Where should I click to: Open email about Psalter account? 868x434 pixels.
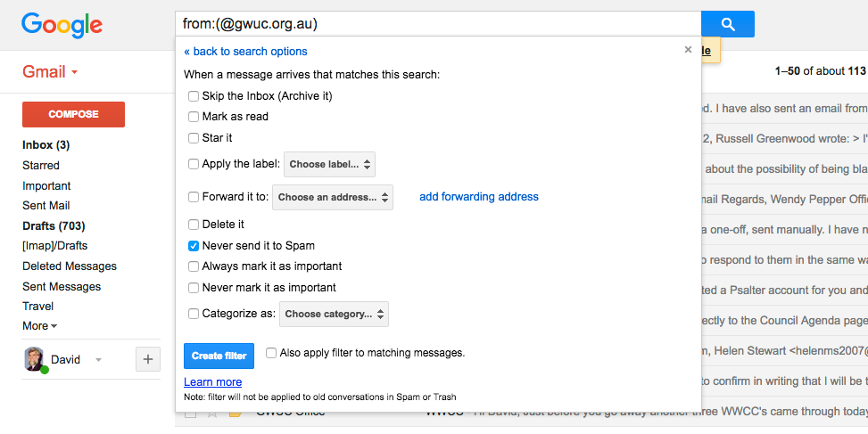784,291
